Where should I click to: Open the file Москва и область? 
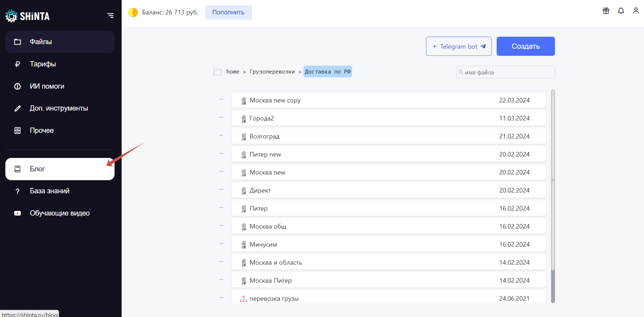point(389,263)
